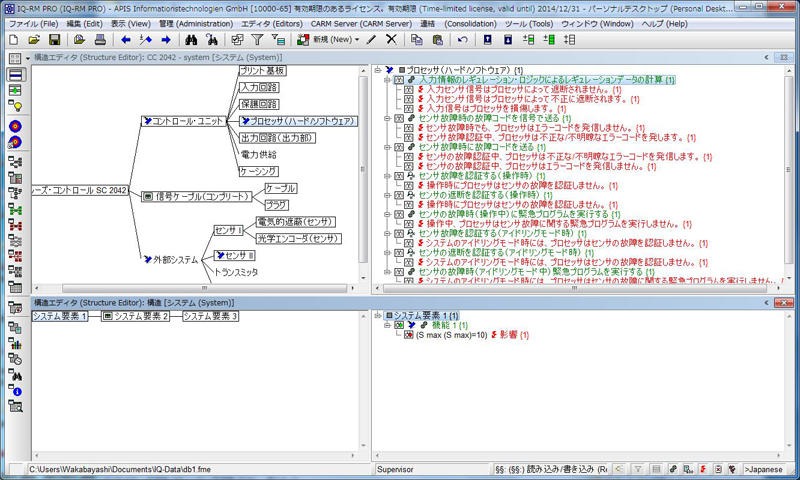This screenshot has width=800, height=480.
Task: Delete using the black X icon
Action: click(391, 40)
